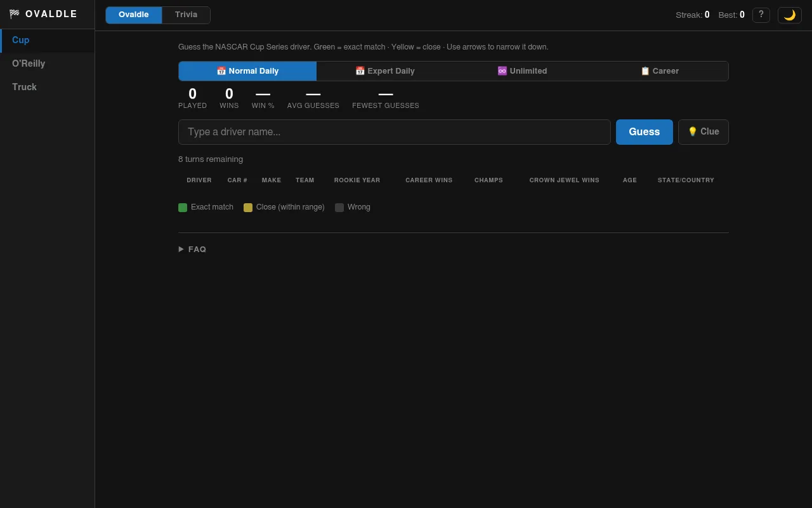Click the blue Guess button
Image resolution: width=812 pixels, height=508 pixels.
pyautogui.click(x=645, y=132)
